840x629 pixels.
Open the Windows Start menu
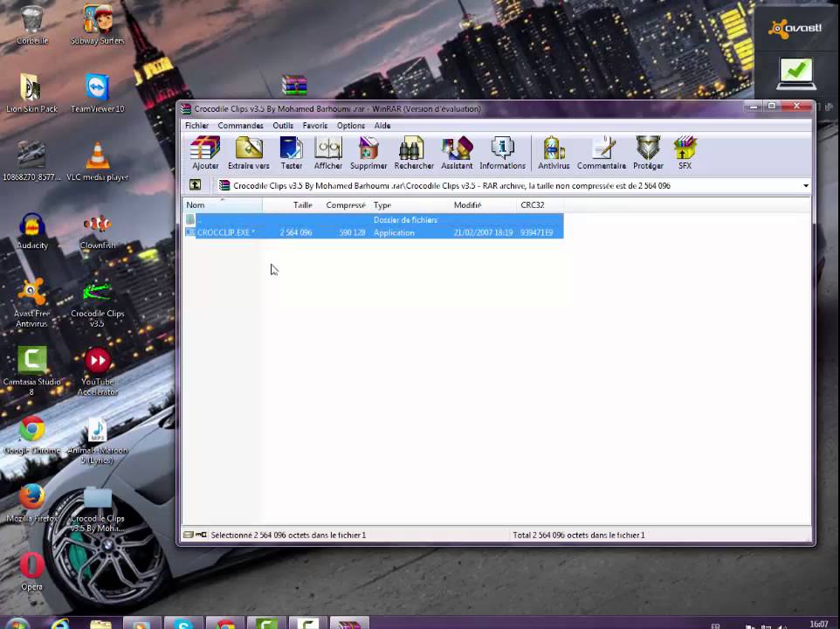[17, 624]
